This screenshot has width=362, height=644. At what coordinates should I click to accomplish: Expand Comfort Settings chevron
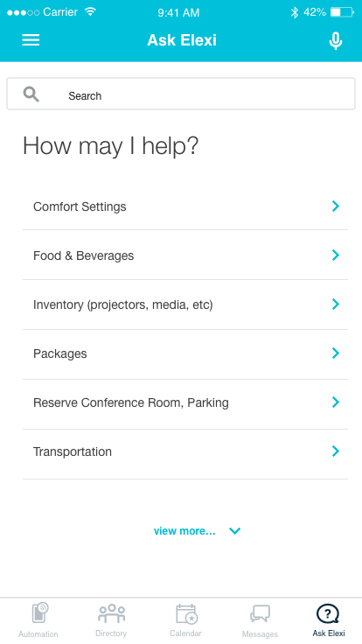(x=335, y=206)
